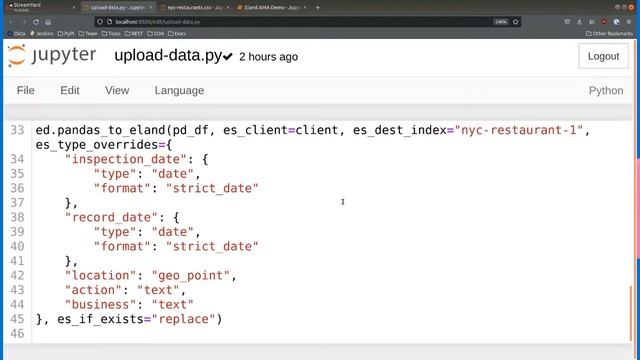Close the browser window
Viewport: 640px width, 360px height.
click(x=631, y=7)
